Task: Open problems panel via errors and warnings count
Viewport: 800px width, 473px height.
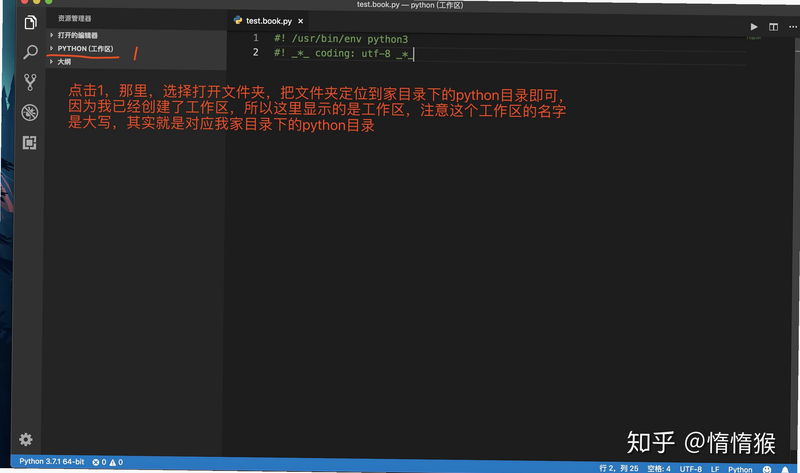Action: pos(108,462)
